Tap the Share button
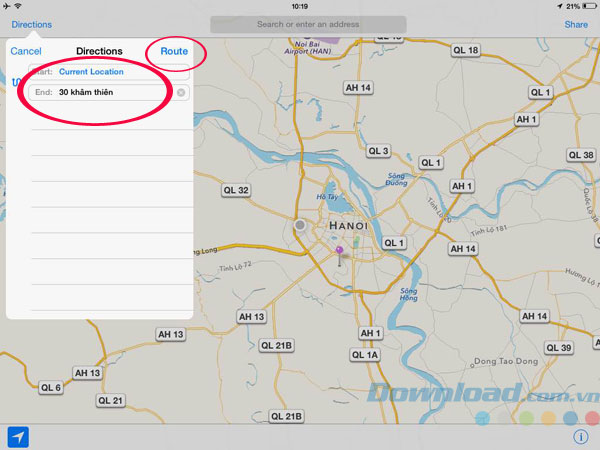Image resolution: width=600 pixels, height=450 pixels. 576,24
